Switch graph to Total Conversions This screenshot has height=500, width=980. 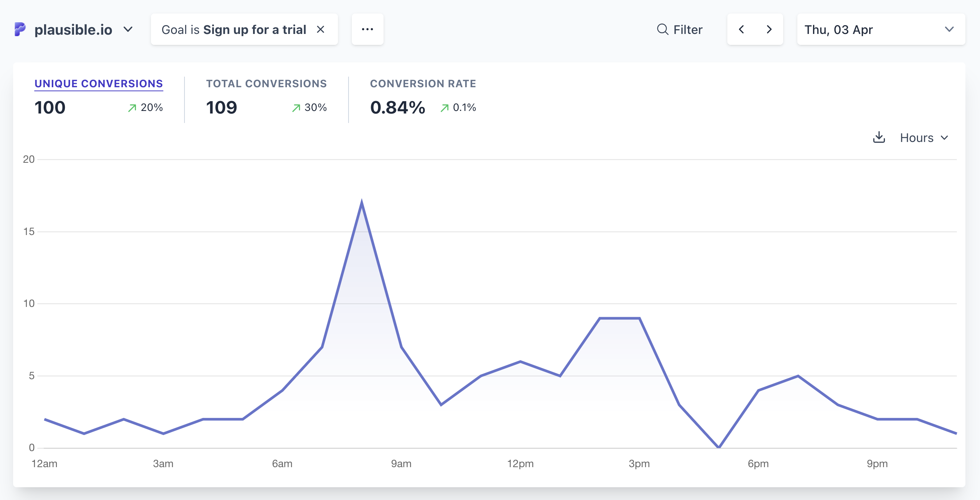pyautogui.click(x=266, y=84)
